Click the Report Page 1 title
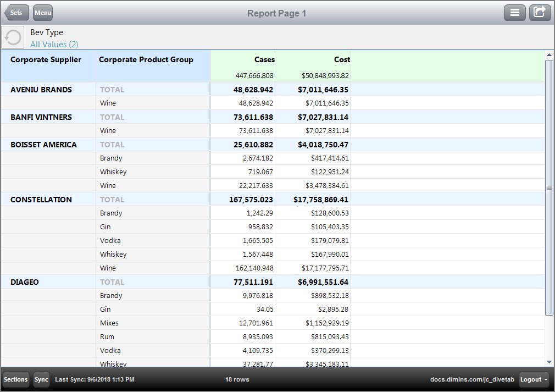This screenshot has width=555, height=392. coord(277,13)
